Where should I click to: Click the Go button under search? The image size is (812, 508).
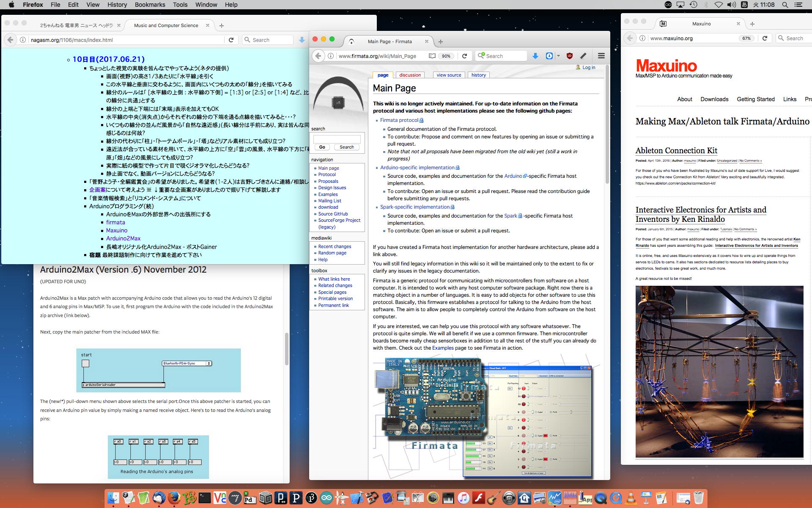tap(322, 147)
